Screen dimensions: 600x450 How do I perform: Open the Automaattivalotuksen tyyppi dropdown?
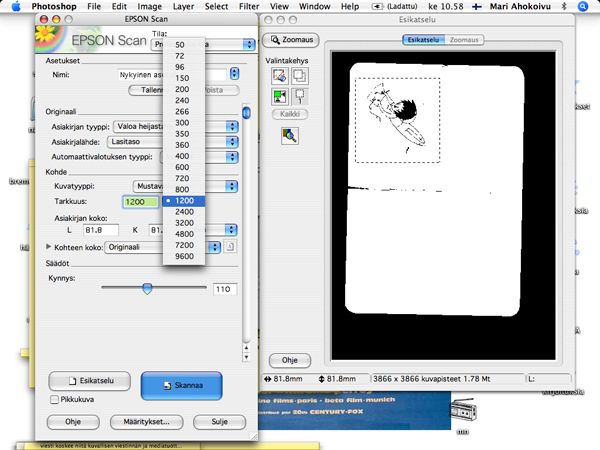point(232,157)
